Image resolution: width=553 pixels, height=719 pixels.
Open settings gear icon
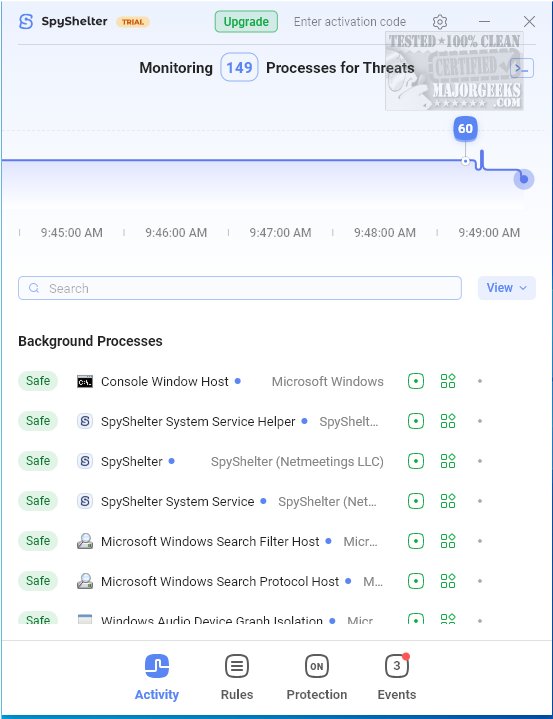tap(440, 22)
